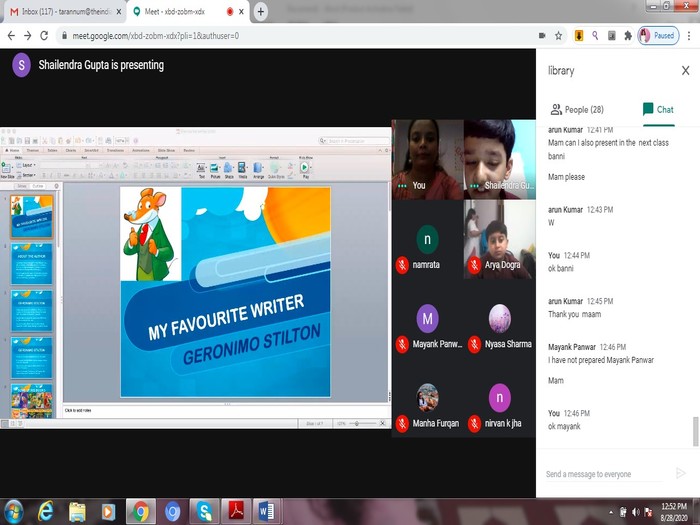Click the Picture icon in the PowerPoint ribbon

[x=215, y=170]
